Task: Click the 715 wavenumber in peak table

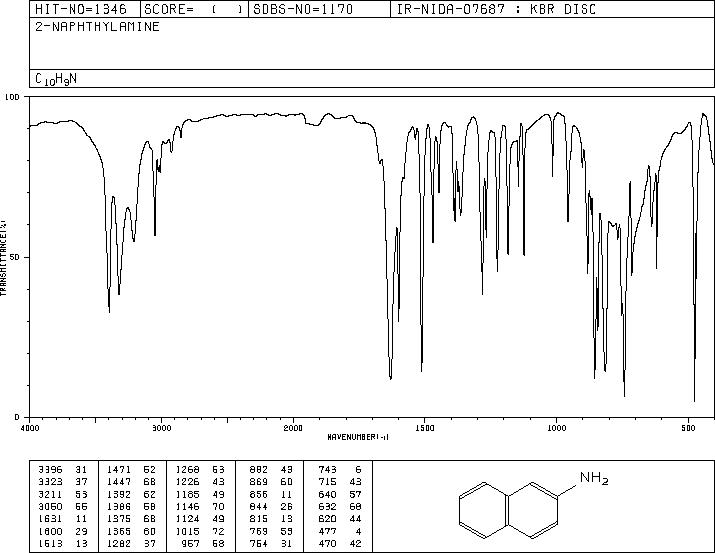Action: [x=327, y=482]
